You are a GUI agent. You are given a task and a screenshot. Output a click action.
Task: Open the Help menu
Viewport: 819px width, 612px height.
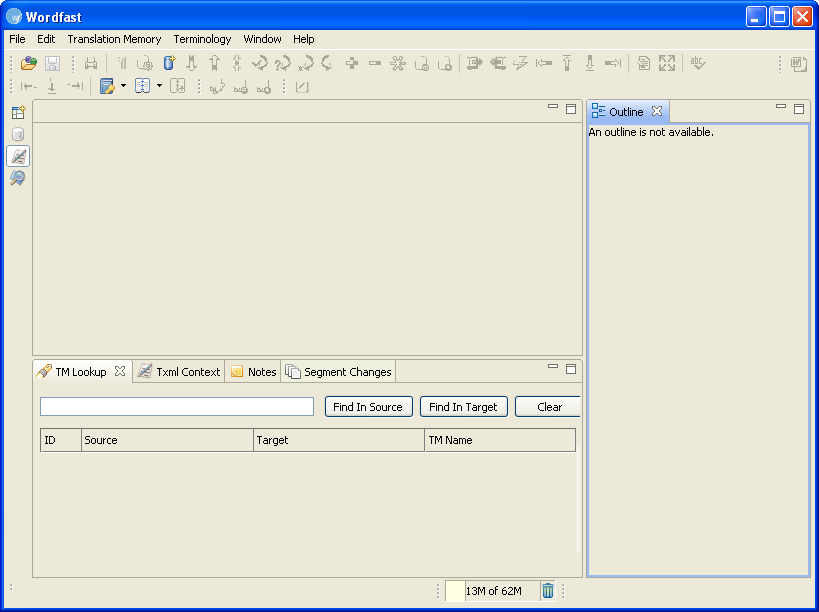coord(303,39)
